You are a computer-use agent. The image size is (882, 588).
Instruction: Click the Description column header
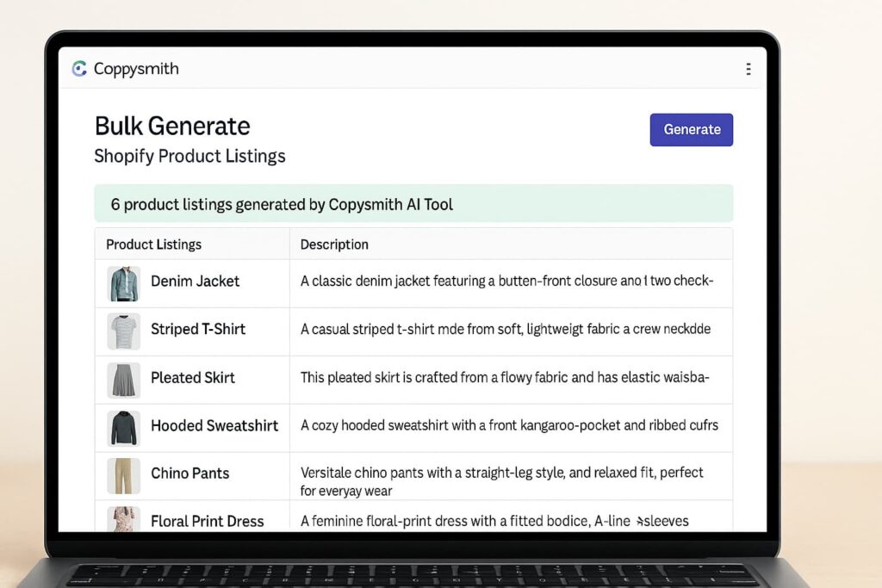coord(334,244)
